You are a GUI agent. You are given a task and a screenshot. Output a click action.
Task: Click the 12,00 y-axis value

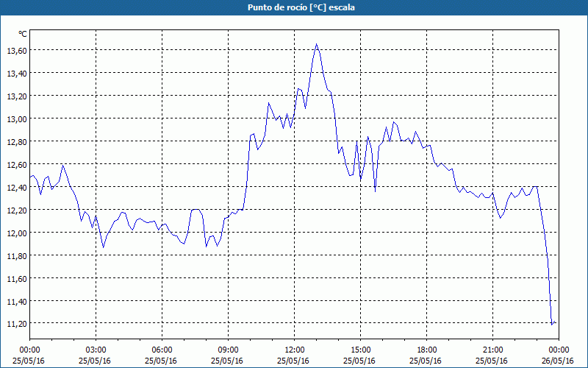pos(16,233)
